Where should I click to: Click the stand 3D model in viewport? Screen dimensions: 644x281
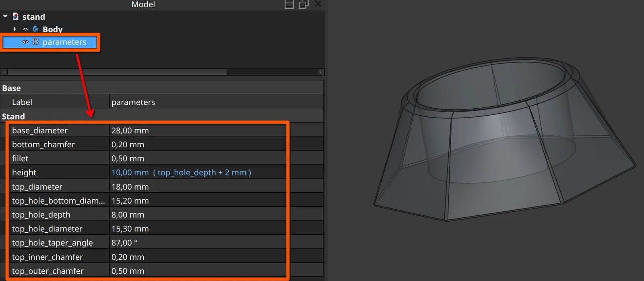point(504,139)
